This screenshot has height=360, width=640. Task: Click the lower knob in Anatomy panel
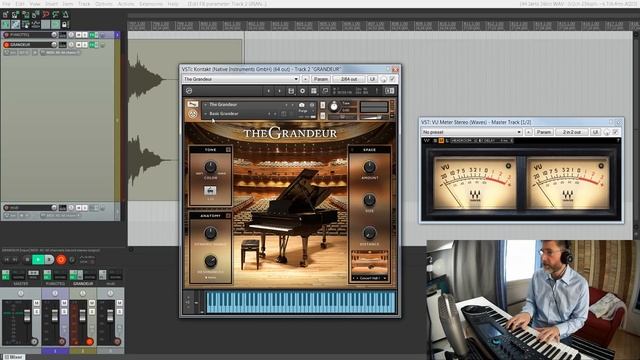pos(210,261)
